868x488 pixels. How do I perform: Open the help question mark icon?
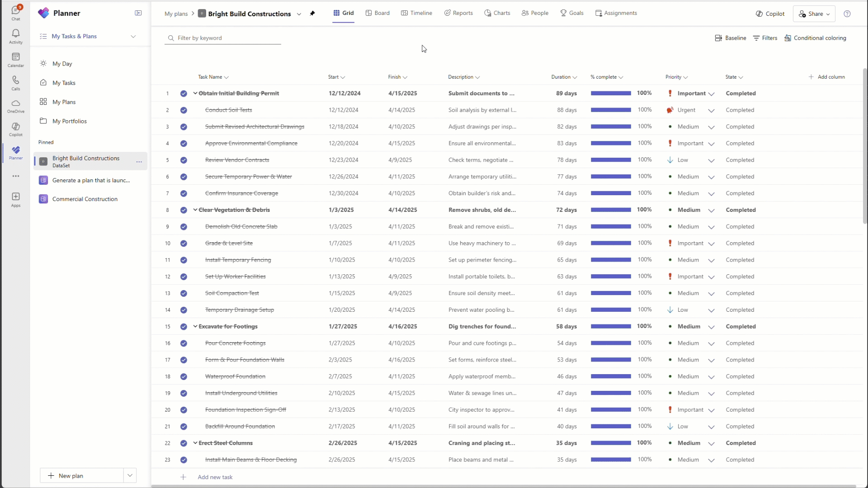(847, 14)
